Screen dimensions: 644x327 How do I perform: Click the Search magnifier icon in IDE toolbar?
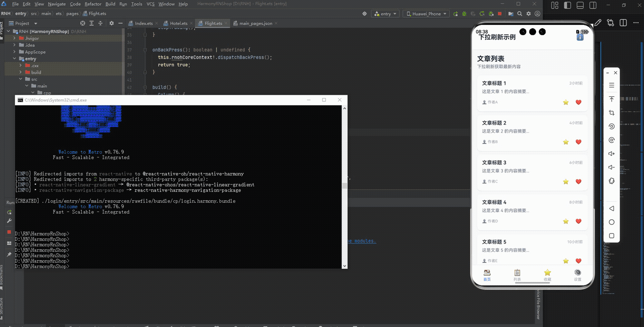click(520, 14)
